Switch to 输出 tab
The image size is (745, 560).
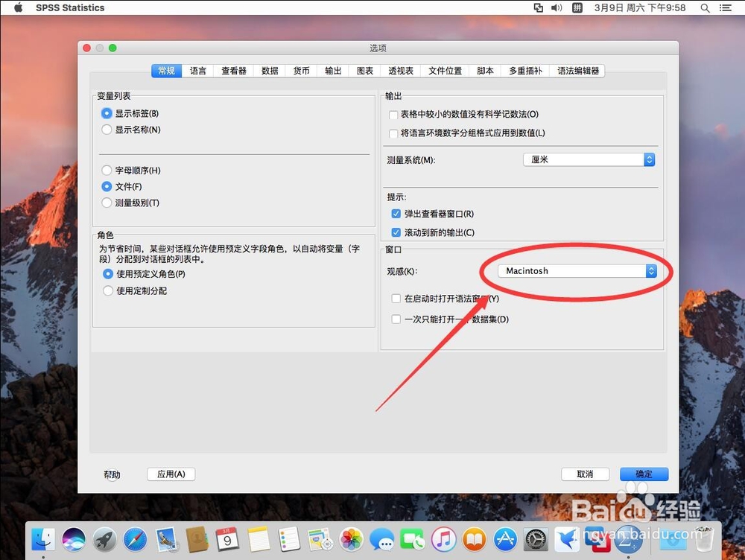[x=333, y=71]
